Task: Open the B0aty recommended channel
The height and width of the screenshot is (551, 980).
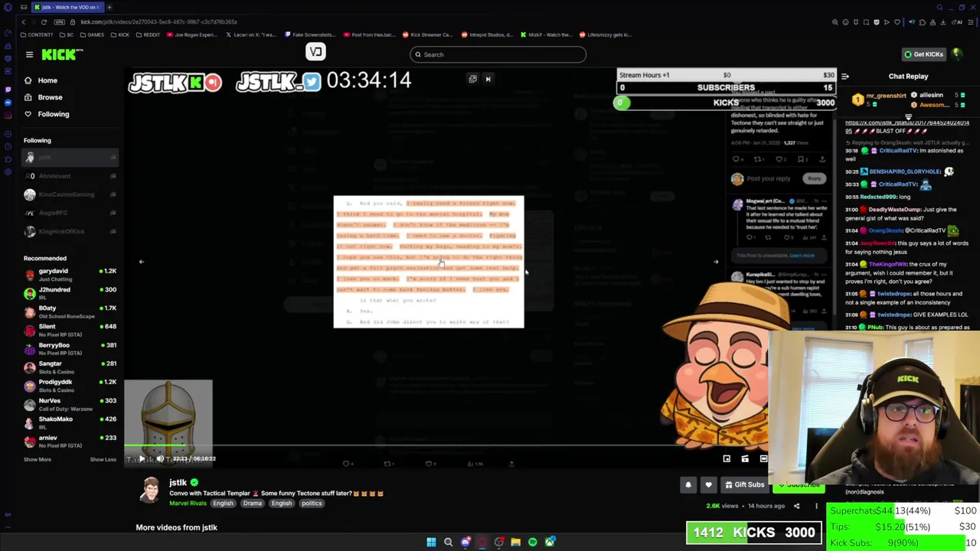Action: tap(70, 311)
